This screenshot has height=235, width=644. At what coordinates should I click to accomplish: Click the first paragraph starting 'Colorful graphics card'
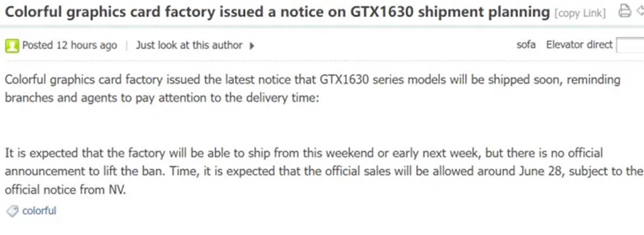312,89
